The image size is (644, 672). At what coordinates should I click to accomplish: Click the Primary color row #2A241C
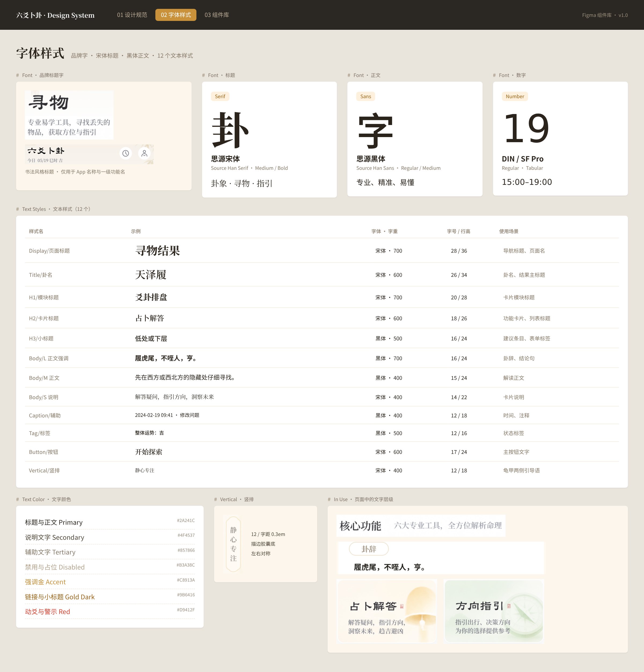click(110, 522)
